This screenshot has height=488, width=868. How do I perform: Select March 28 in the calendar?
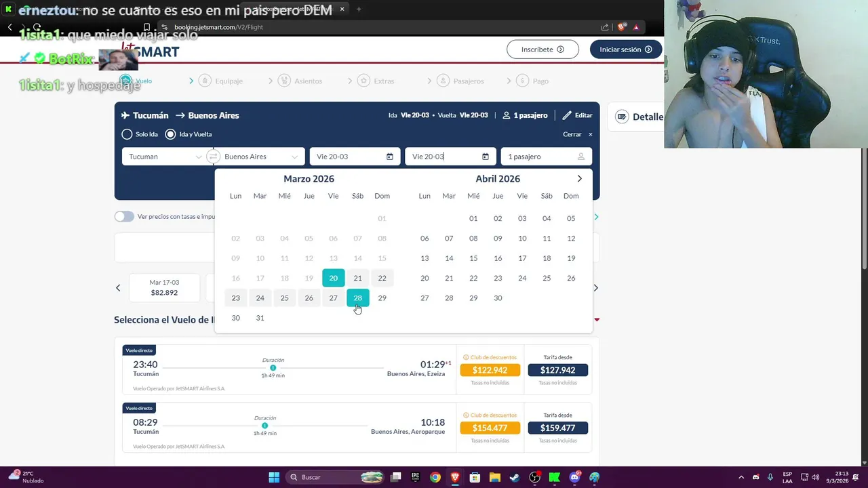(x=357, y=298)
